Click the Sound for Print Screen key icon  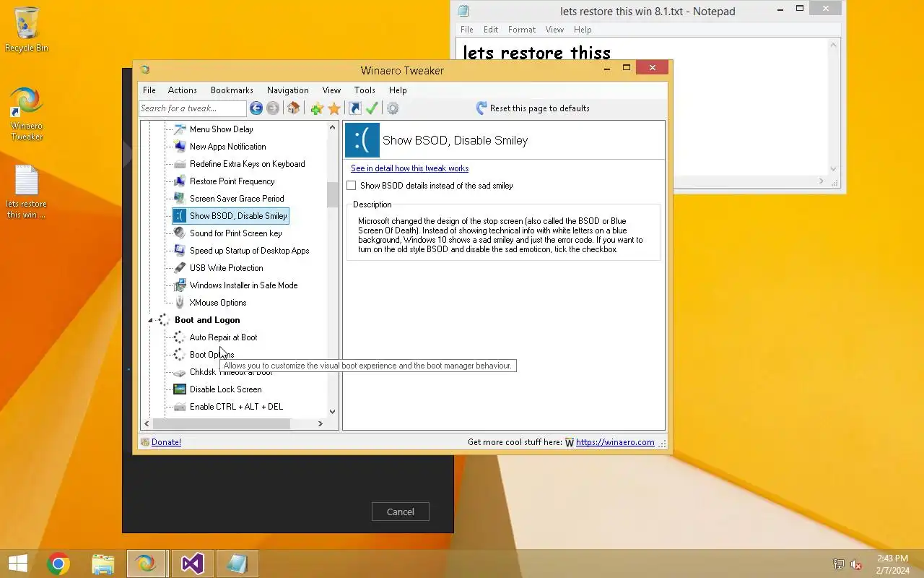coord(180,233)
